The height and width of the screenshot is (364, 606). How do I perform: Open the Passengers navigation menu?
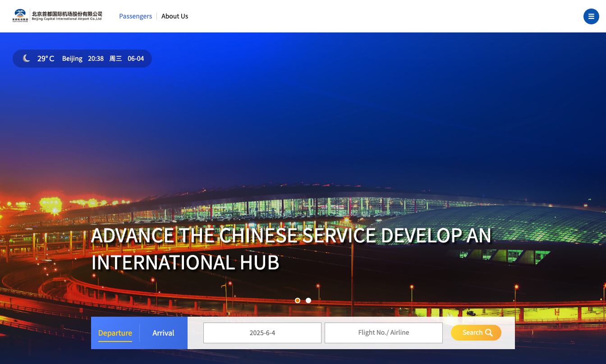(x=135, y=16)
